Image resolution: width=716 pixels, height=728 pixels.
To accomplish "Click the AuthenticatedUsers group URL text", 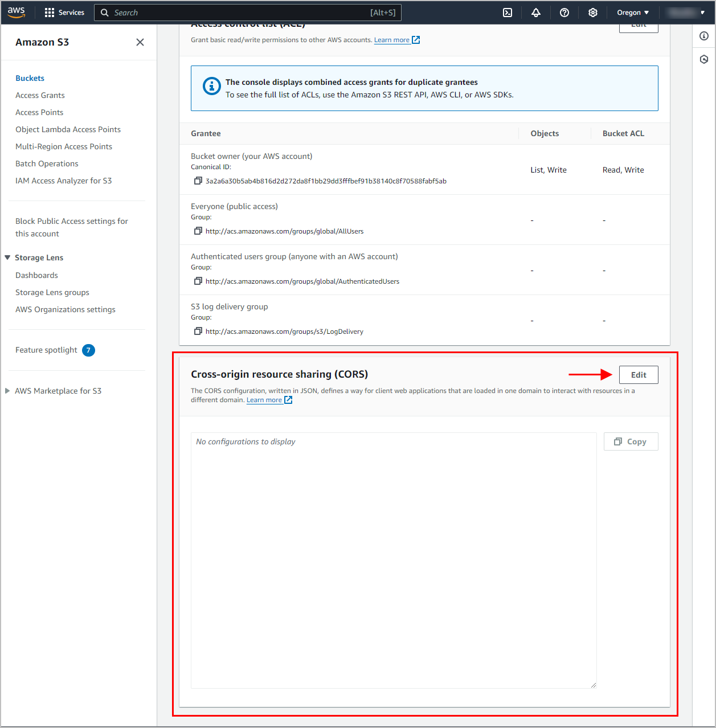I will click(x=302, y=281).
